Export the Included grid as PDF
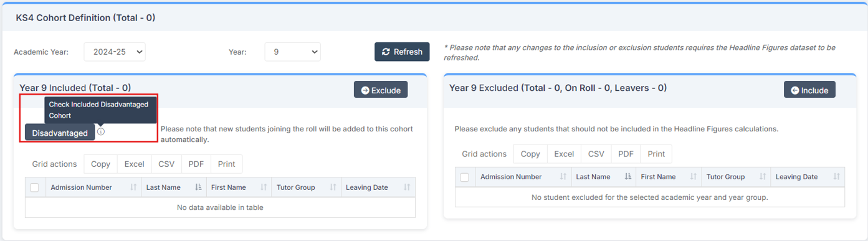Image resolution: width=868 pixels, height=241 pixels. (196, 164)
